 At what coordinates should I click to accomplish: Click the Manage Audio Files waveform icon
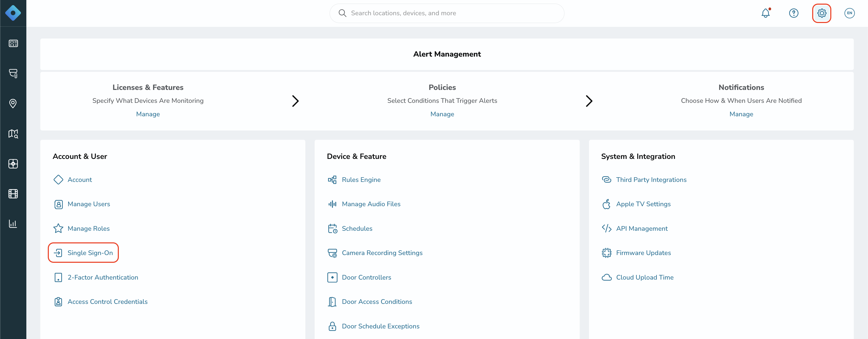[332, 204]
